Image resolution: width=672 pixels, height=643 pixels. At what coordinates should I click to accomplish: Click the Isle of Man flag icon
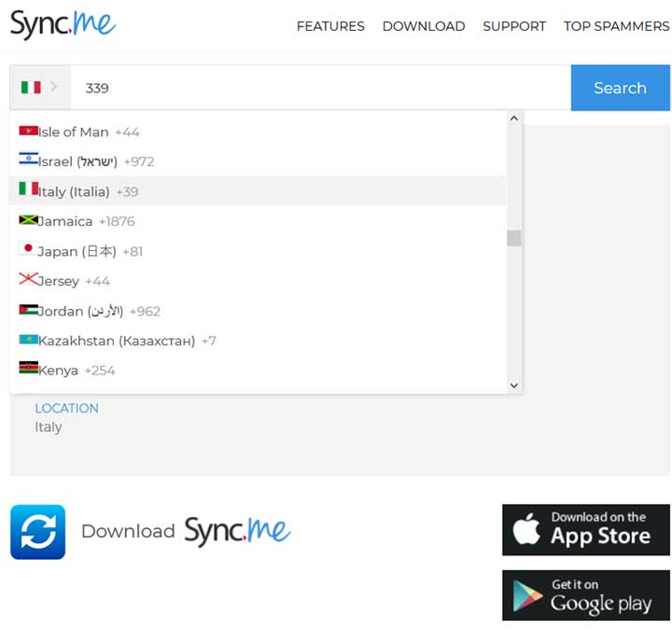pyautogui.click(x=28, y=131)
